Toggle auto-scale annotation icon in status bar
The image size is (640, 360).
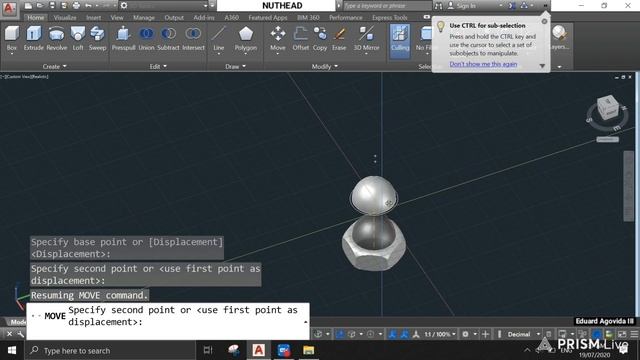pyautogui.click(x=404, y=334)
